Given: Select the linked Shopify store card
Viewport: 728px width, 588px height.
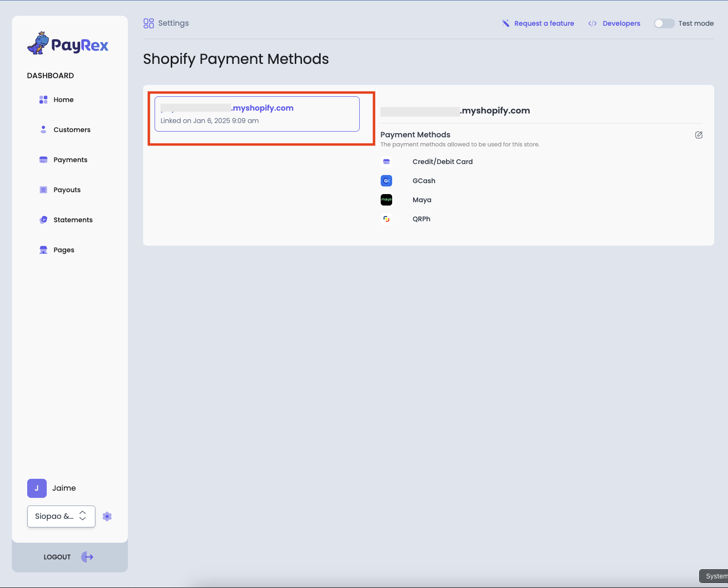Looking at the screenshot, I should tap(257, 114).
